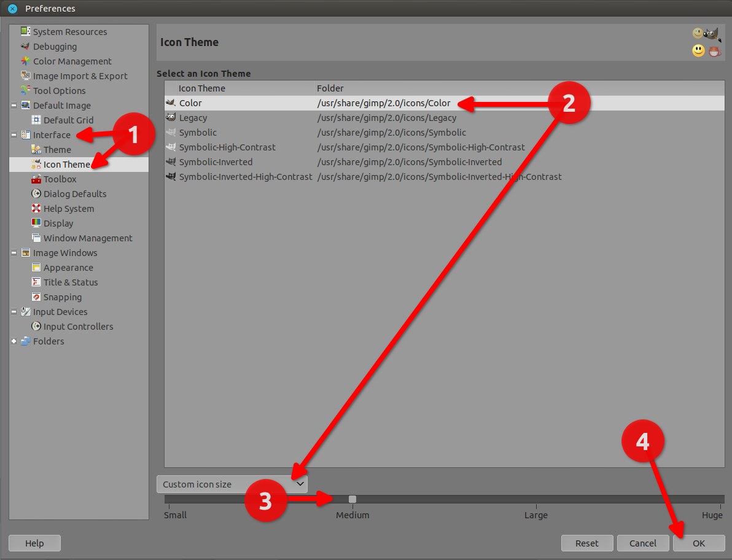Click the Interface icon in tree

click(26, 135)
